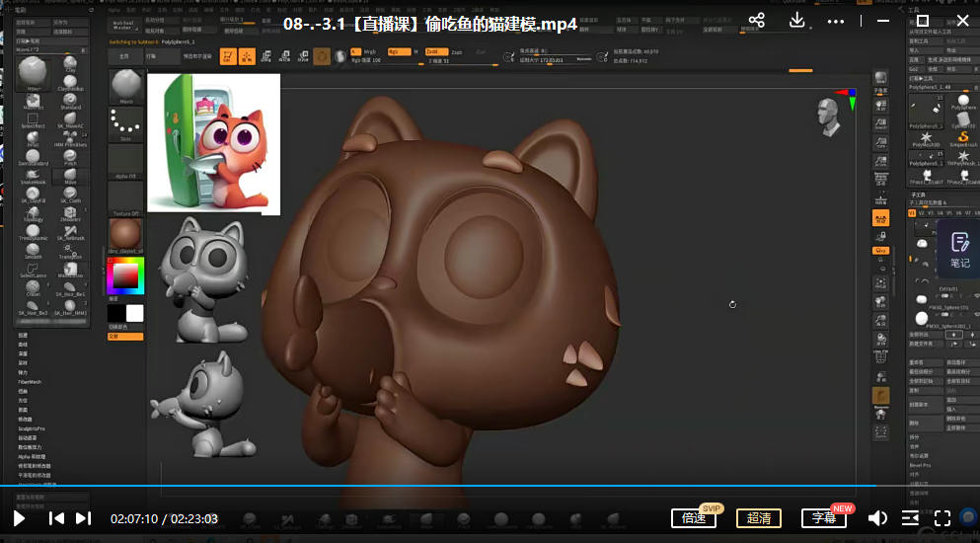The height and width of the screenshot is (543, 980).
Task: Open the 超清 video quality selector
Action: pos(759,518)
